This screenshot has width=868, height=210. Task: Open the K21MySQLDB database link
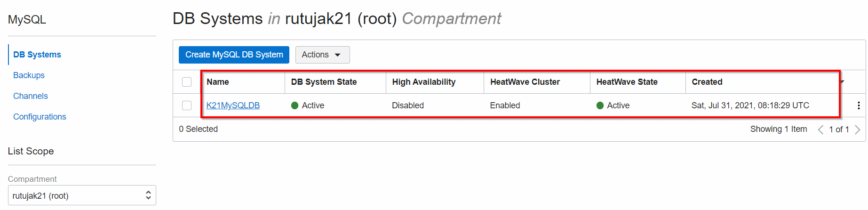click(233, 105)
